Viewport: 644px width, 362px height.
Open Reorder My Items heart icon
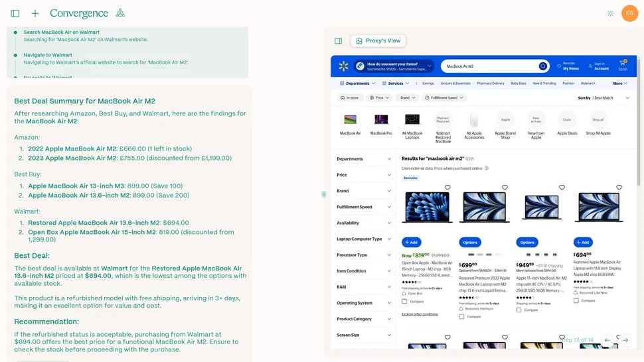pos(559,66)
